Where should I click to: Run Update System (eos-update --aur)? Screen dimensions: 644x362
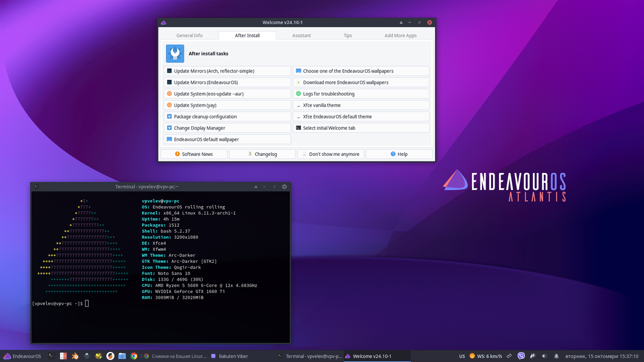[227, 94]
